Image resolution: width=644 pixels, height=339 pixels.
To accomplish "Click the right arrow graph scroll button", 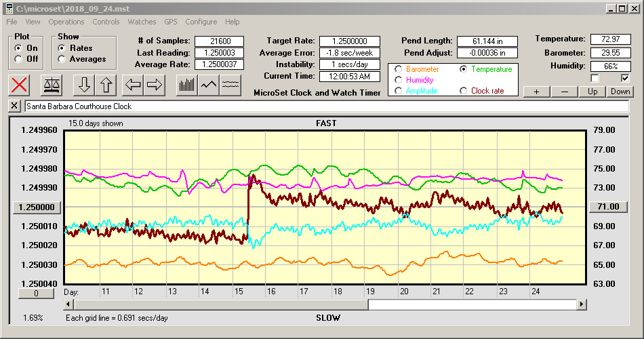I will pyautogui.click(x=155, y=85).
